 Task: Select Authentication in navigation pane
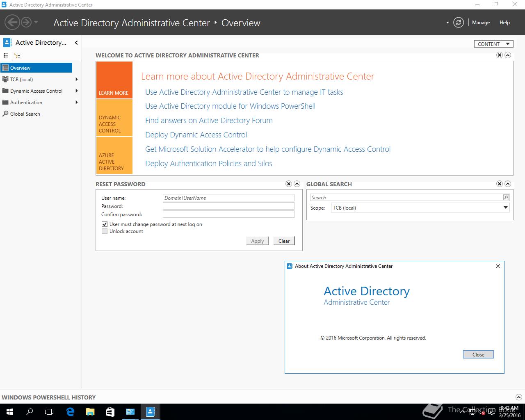(26, 103)
